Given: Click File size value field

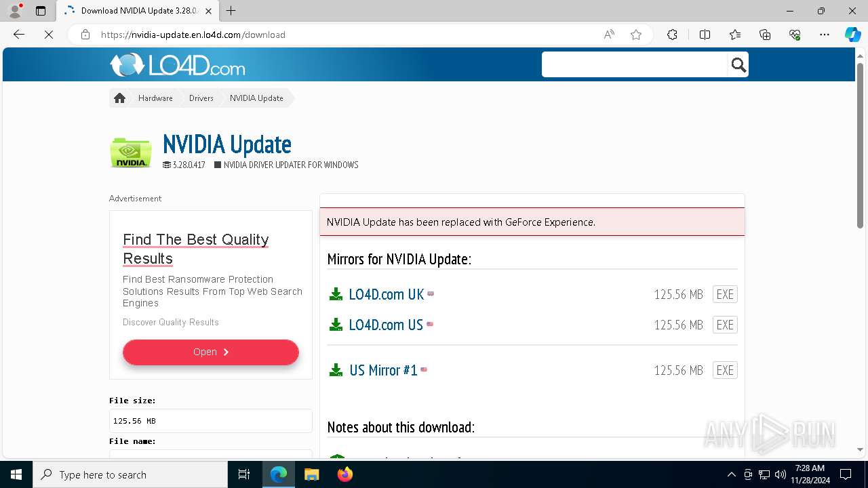Looking at the screenshot, I should coord(211,421).
